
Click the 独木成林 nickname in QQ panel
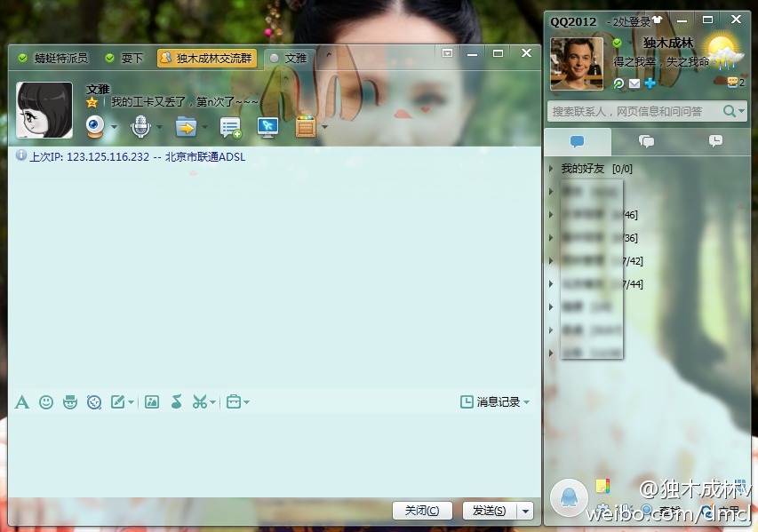click(668, 43)
